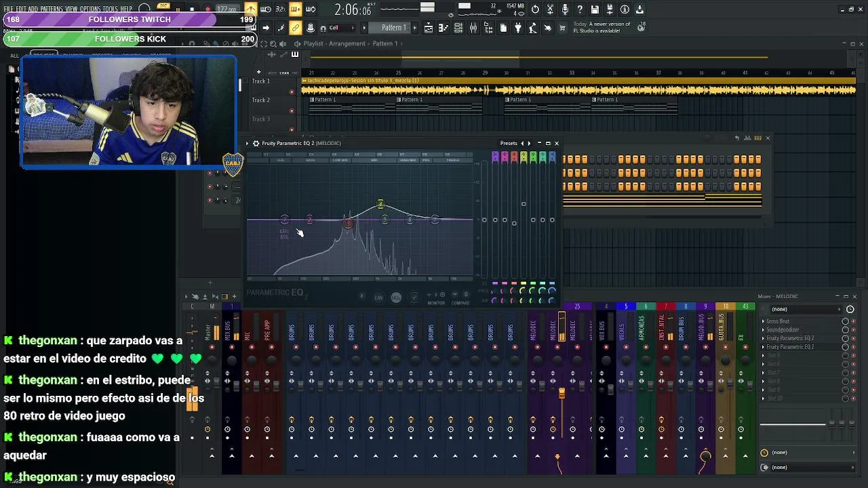This screenshot has width=868, height=488.
Task: Open the help question mark icon
Action: point(580,9)
